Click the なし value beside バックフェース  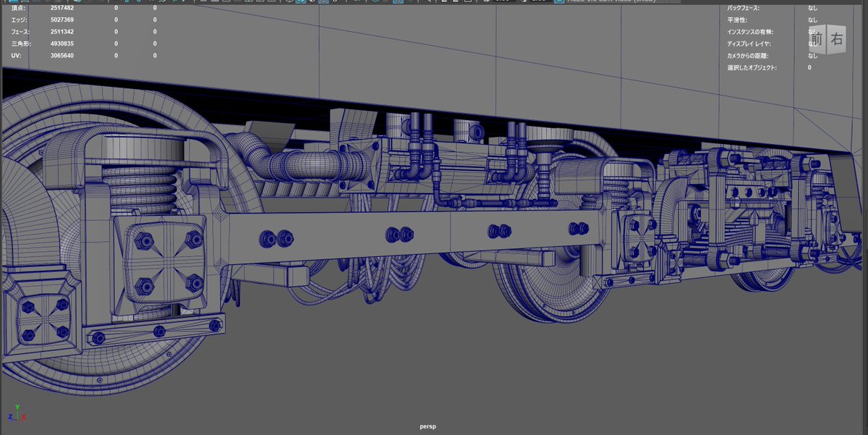tap(813, 8)
